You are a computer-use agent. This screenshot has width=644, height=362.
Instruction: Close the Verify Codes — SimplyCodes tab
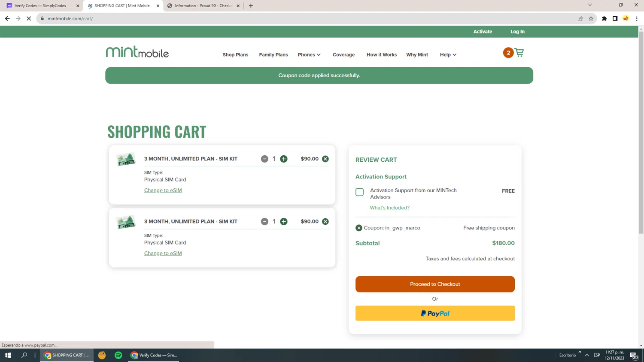point(78,6)
